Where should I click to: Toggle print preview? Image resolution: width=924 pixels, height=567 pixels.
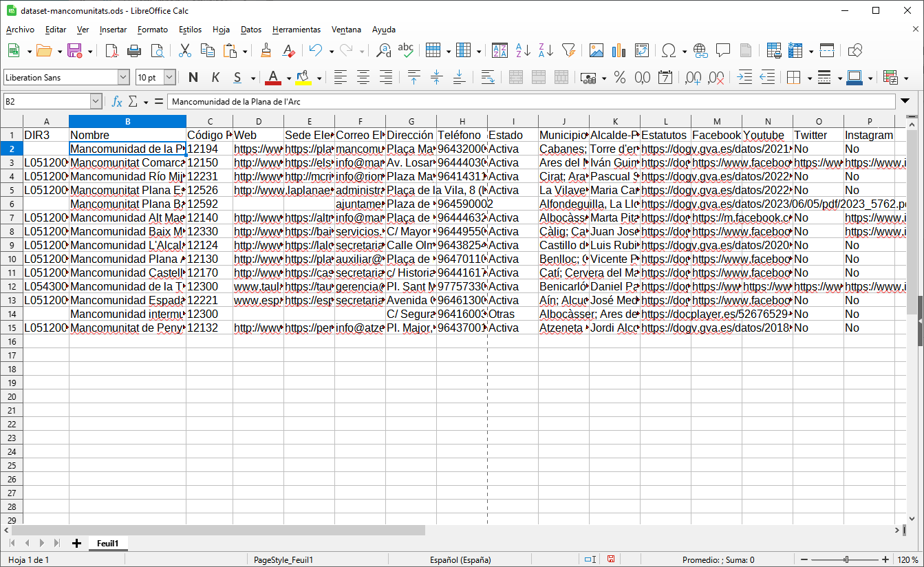pos(158,50)
